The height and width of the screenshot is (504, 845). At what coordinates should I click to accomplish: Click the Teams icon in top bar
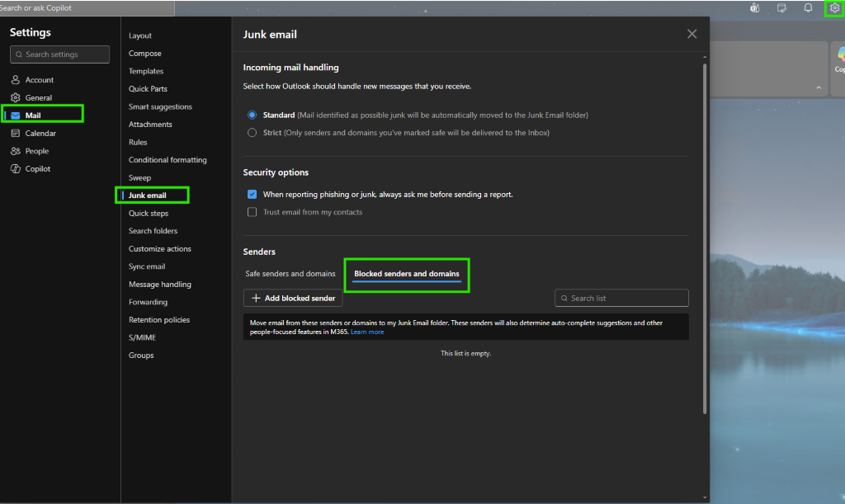(754, 8)
